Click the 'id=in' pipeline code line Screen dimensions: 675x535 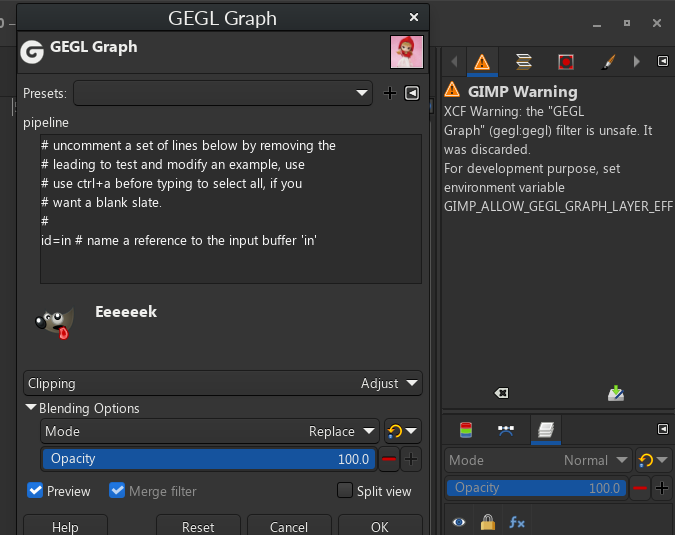tap(179, 240)
